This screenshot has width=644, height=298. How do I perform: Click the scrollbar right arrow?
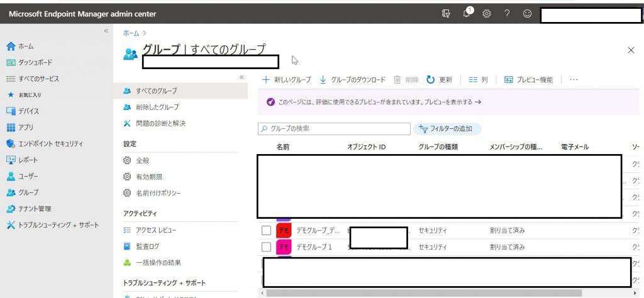coord(635,293)
